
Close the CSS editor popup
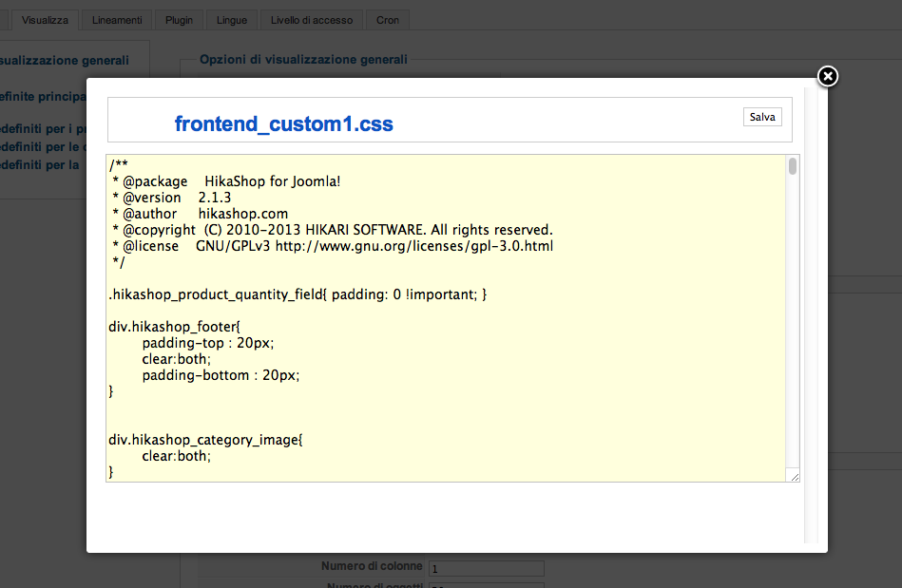click(x=828, y=76)
